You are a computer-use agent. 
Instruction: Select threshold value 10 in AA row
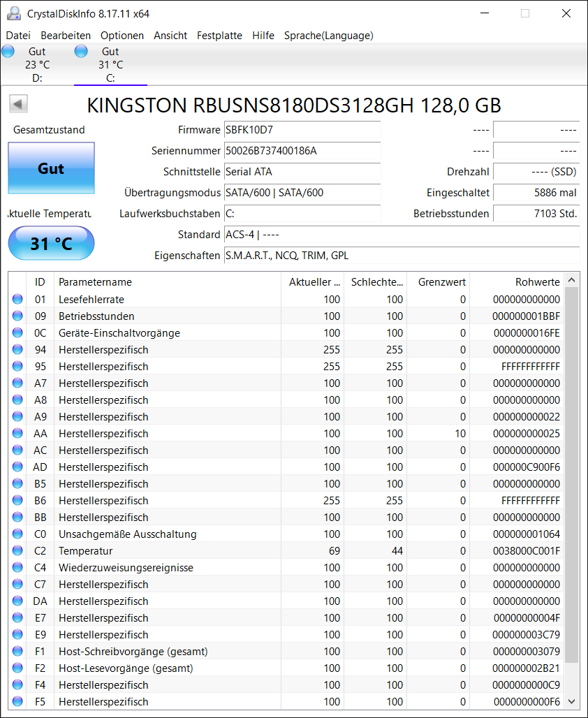click(460, 434)
